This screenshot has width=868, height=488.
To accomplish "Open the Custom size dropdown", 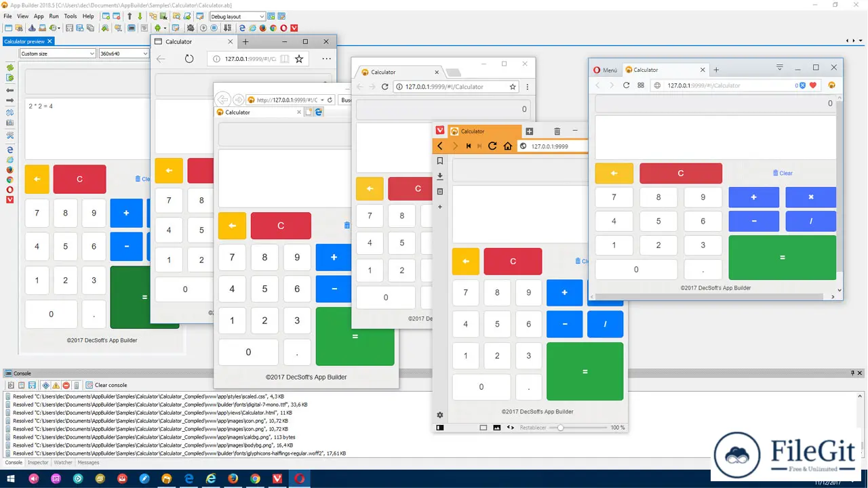I will coord(57,54).
